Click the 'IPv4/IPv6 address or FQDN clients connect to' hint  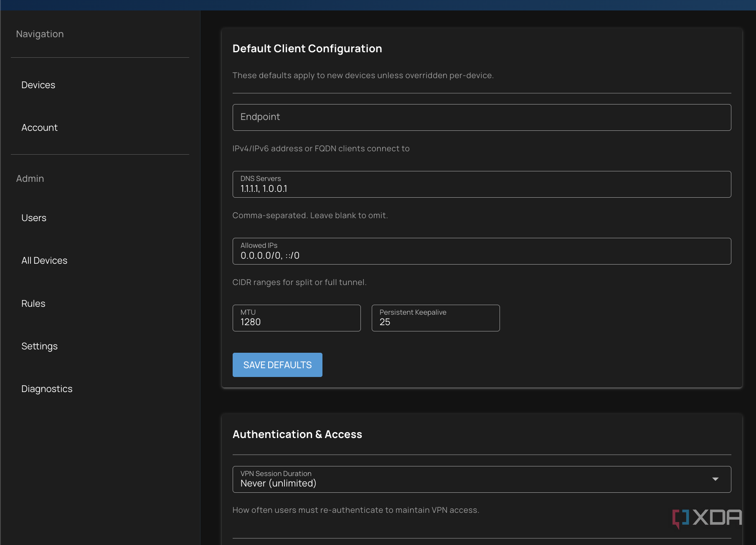(x=321, y=148)
